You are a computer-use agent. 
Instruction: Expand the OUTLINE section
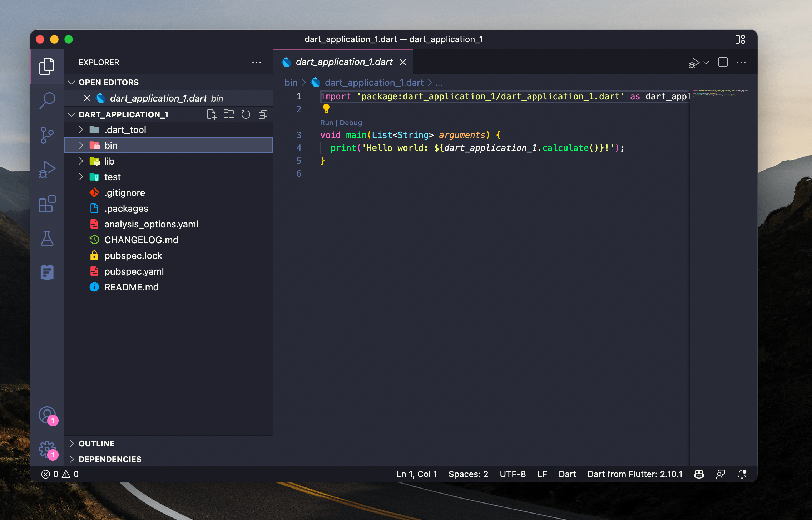[x=96, y=443]
